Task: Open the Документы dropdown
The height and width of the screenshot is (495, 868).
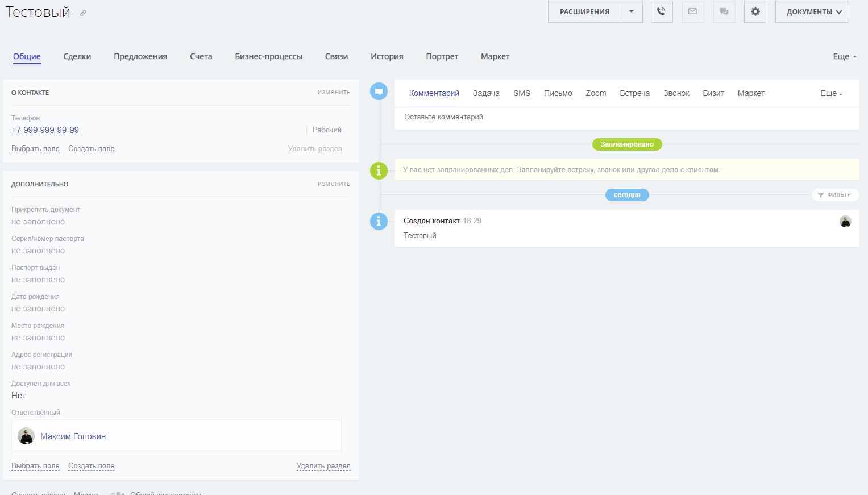Action: [812, 11]
